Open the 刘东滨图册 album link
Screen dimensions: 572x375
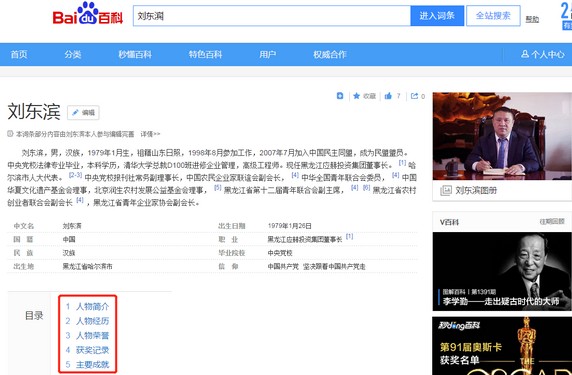pyautogui.click(x=476, y=190)
